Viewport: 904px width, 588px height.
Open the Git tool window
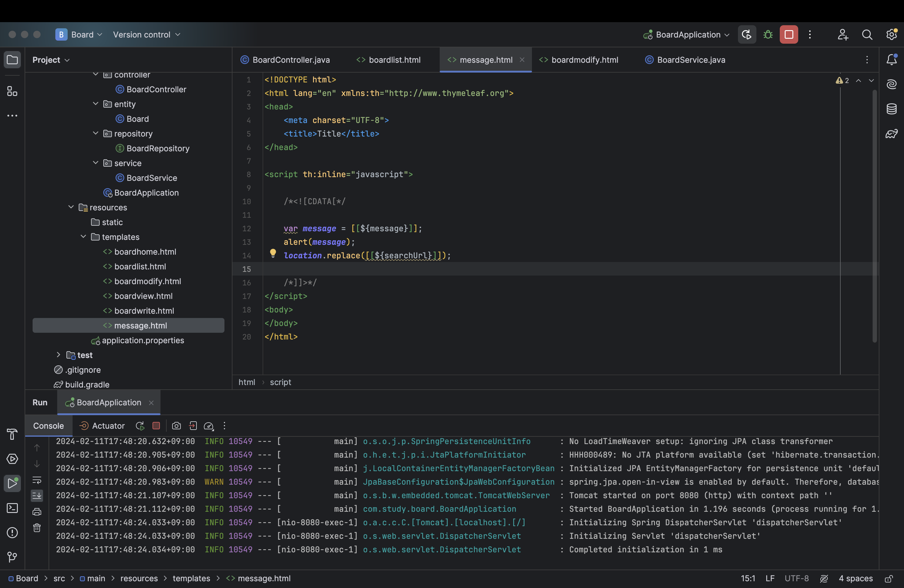[12, 557]
